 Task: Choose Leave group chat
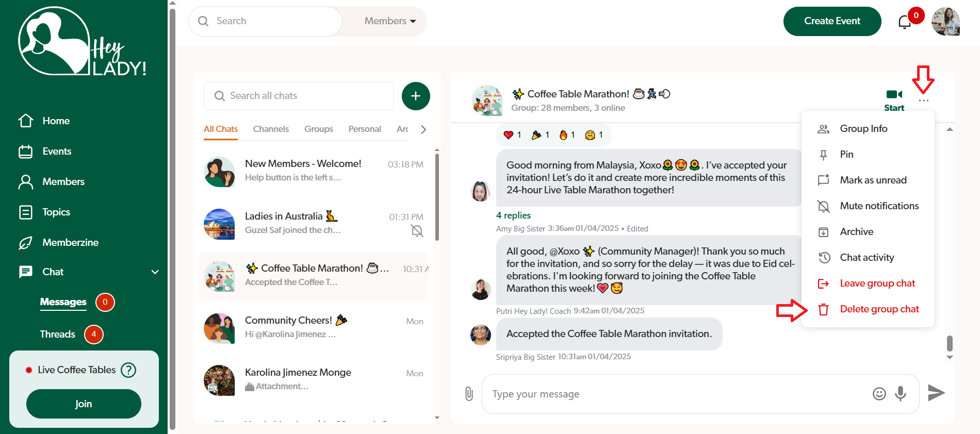pos(868,283)
